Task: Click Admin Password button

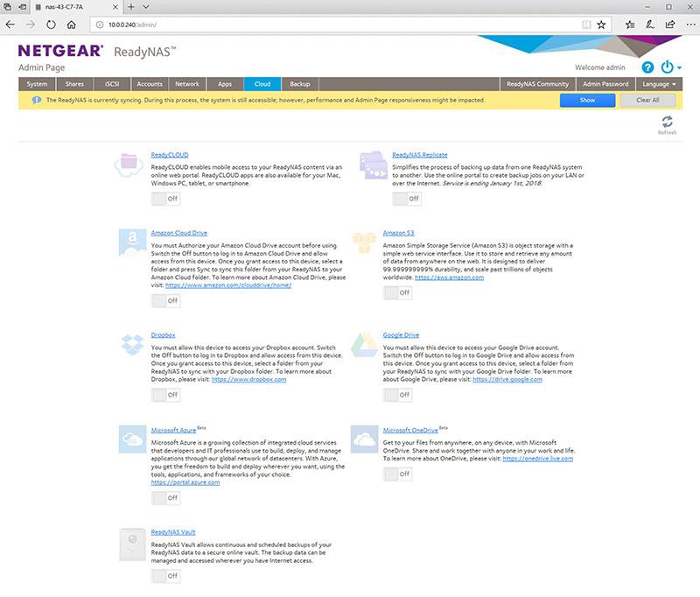Action: click(x=605, y=84)
